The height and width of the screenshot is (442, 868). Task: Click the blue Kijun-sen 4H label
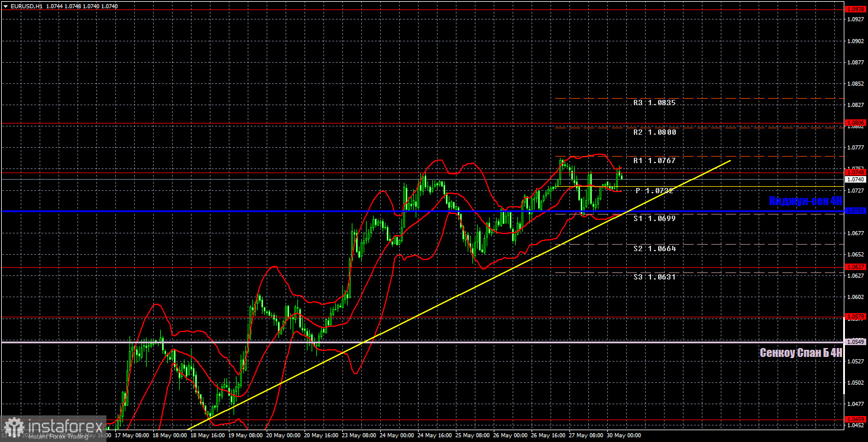tap(805, 201)
